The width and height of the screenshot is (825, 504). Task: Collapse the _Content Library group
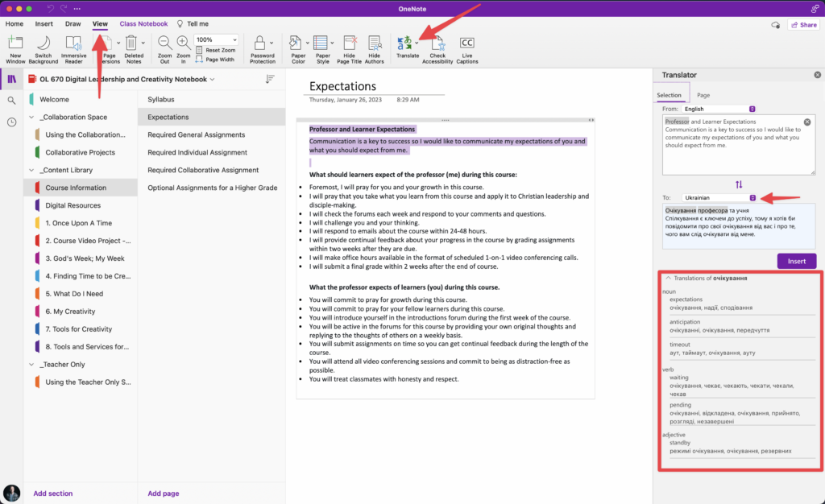tap(31, 170)
